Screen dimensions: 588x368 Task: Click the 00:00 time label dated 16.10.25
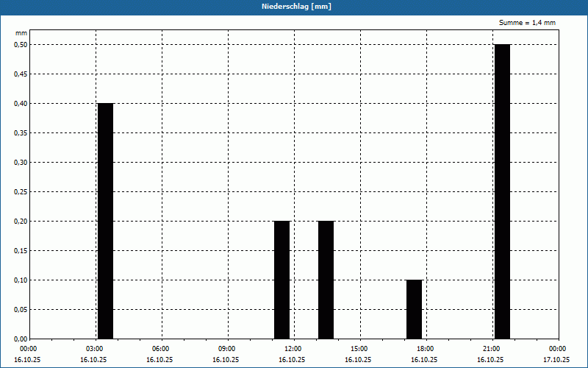27,349
